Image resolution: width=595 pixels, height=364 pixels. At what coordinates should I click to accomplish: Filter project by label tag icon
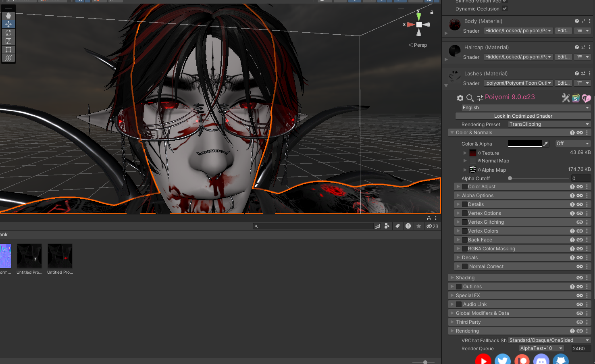pyautogui.click(x=397, y=226)
